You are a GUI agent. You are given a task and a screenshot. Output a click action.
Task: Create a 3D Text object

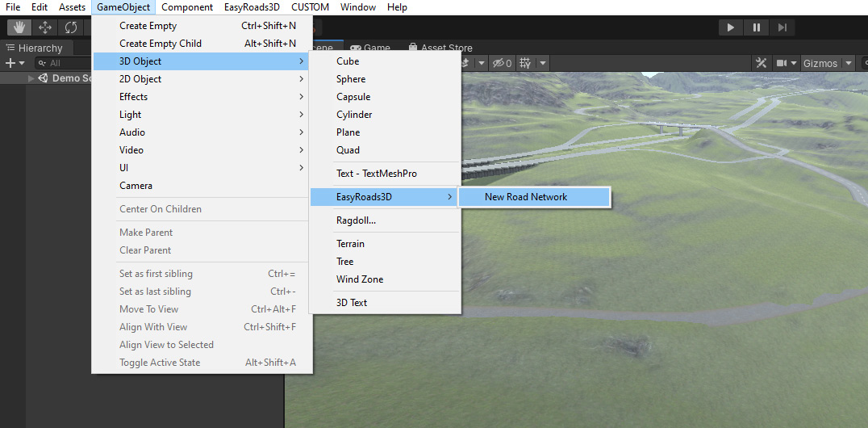[385, 302]
